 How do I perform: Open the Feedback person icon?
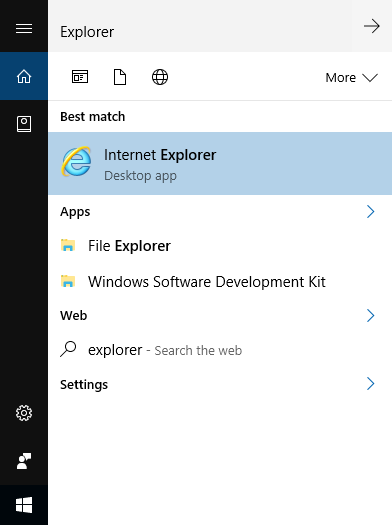point(24,461)
